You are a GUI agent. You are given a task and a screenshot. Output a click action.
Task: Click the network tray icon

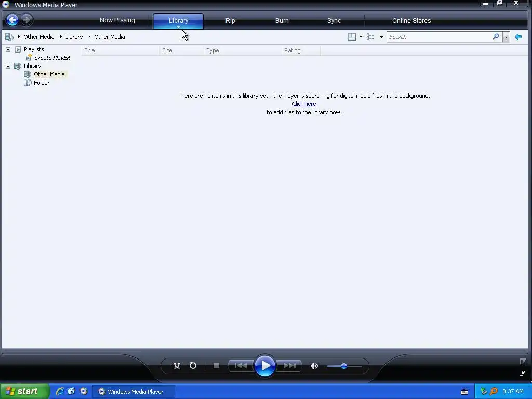coord(483,392)
